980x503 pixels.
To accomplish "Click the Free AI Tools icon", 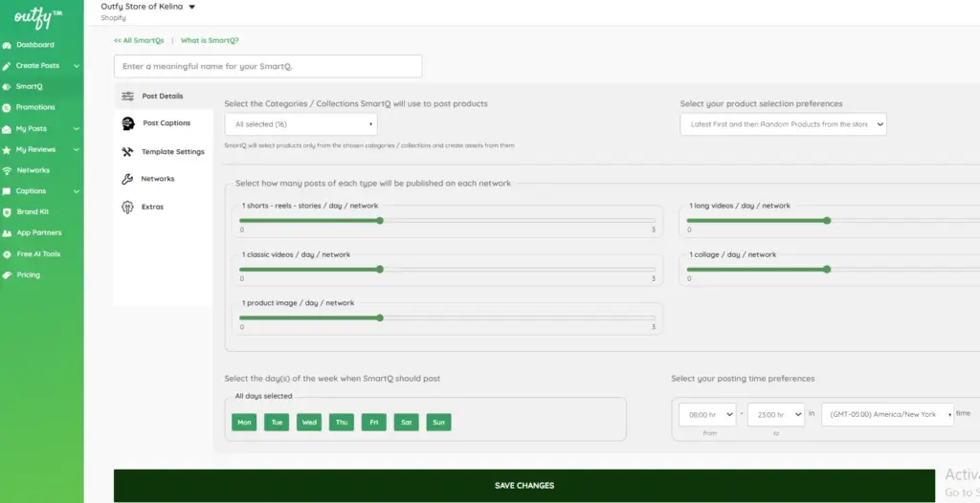I will [x=8, y=254].
